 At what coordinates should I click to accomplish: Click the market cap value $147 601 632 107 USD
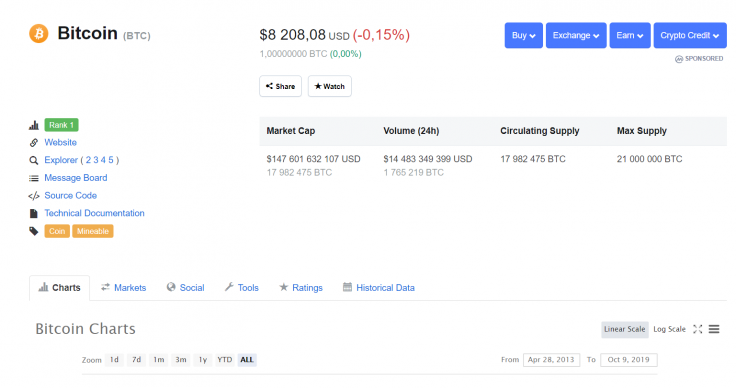pos(314,159)
